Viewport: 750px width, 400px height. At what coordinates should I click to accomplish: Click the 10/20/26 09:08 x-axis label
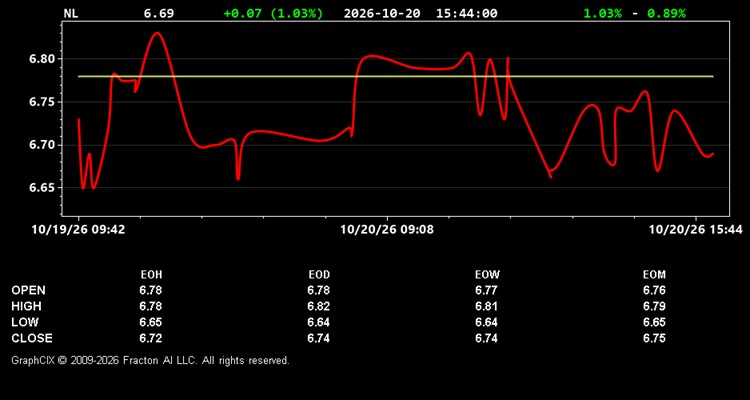tap(387, 230)
